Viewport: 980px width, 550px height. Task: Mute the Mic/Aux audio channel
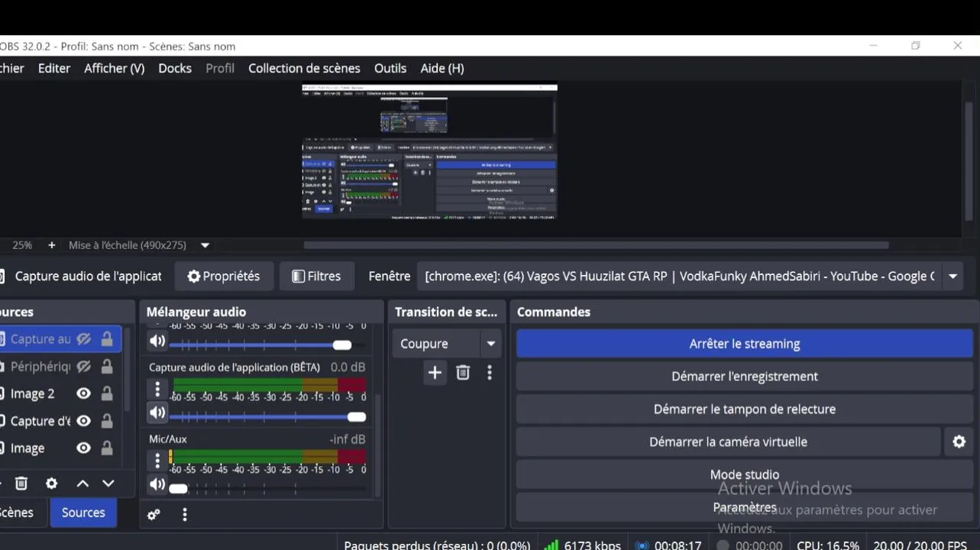tap(157, 484)
